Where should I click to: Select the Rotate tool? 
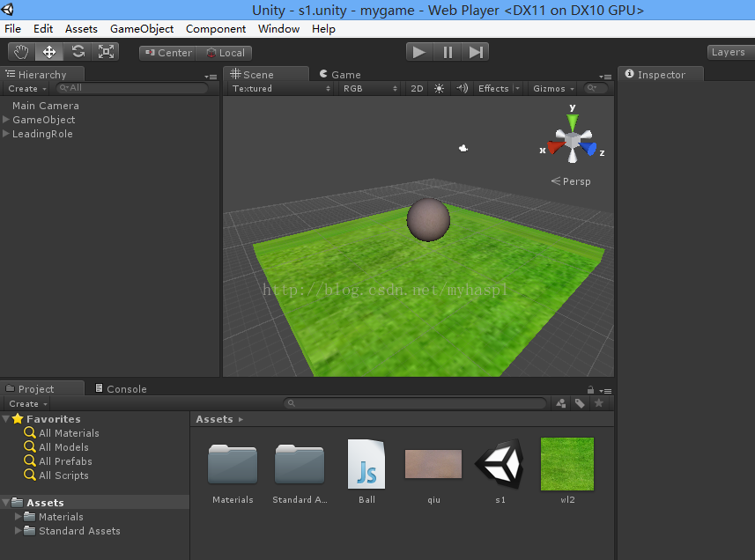tap(78, 52)
